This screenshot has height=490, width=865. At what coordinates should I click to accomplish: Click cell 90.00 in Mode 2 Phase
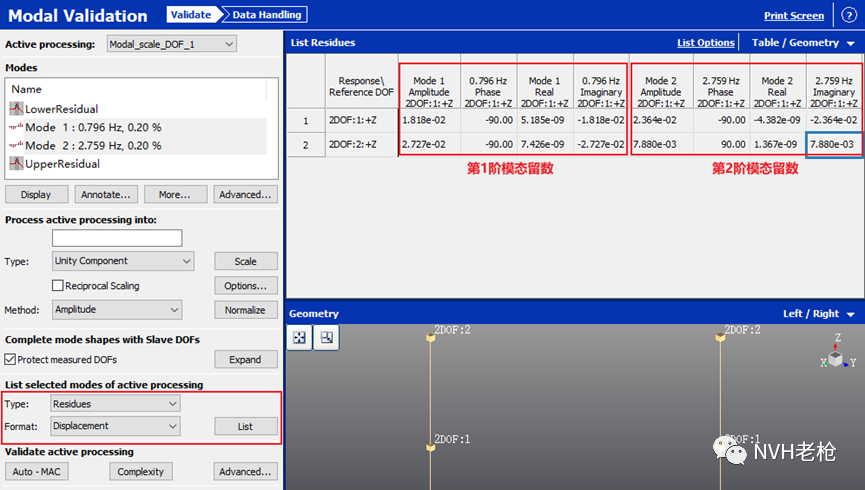pyautogui.click(x=721, y=145)
